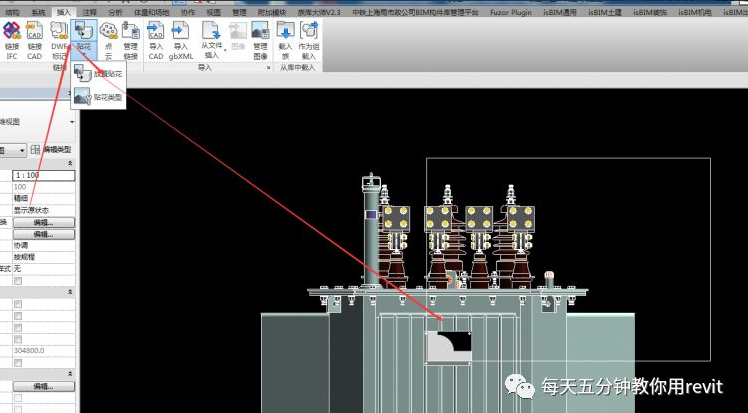The height and width of the screenshot is (413, 748).
Task: Open the view type selector dropdown
Action: pos(72,122)
